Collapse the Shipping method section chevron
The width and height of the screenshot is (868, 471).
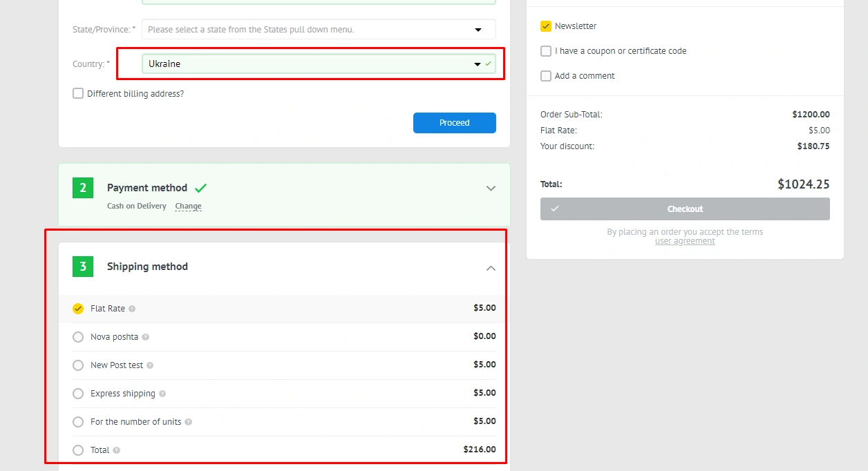click(x=491, y=268)
